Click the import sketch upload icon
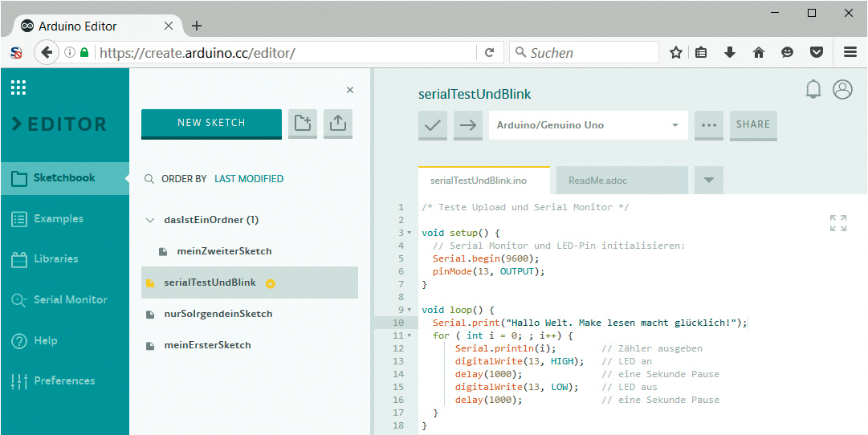The image size is (868, 435). (x=338, y=124)
